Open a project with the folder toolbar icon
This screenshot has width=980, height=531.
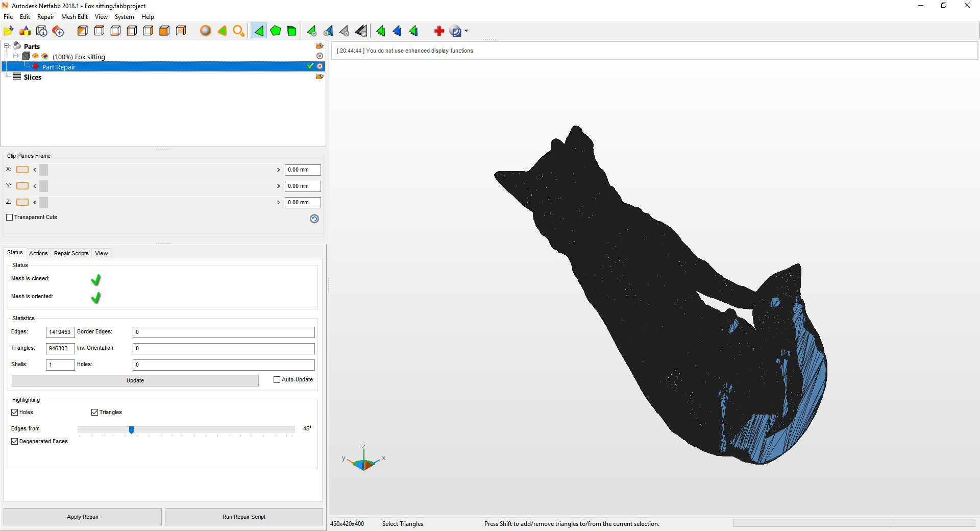click(x=9, y=31)
